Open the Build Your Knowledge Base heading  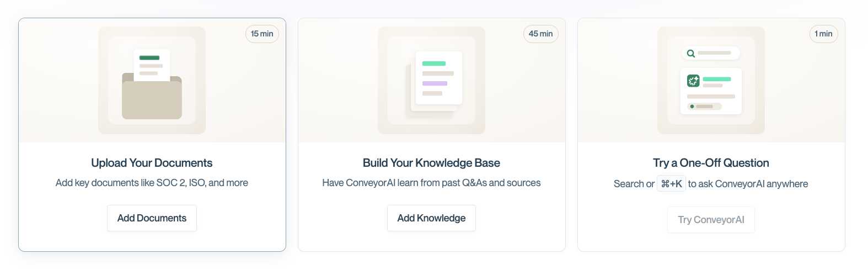click(x=431, y=163)
